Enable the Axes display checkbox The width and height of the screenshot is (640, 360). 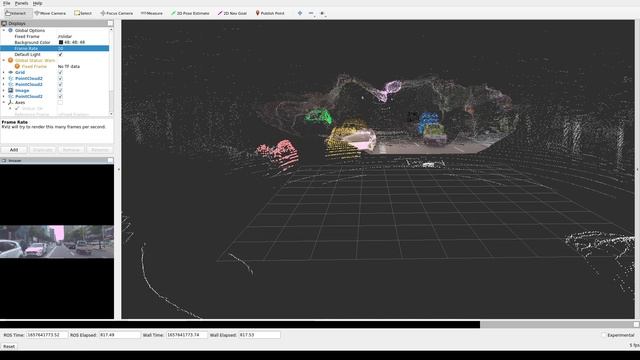(x=60, y=102)
